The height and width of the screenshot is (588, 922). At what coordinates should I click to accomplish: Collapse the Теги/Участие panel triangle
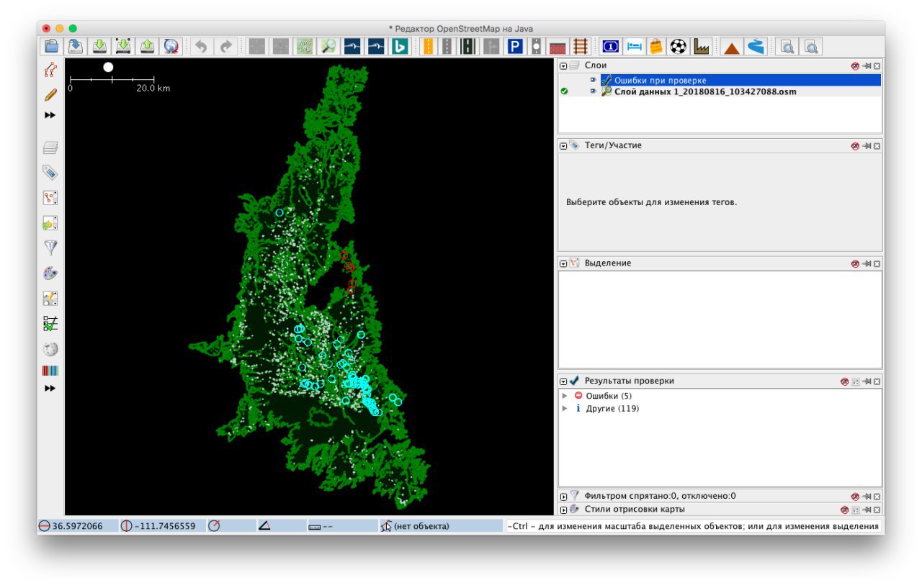(x=563, y=145)
